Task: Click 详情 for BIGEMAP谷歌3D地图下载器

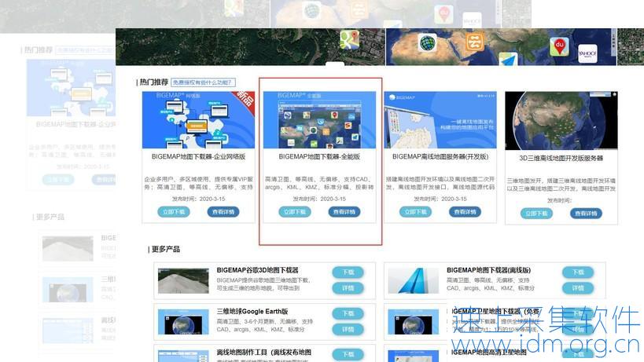Action: [x=348, y=288]
